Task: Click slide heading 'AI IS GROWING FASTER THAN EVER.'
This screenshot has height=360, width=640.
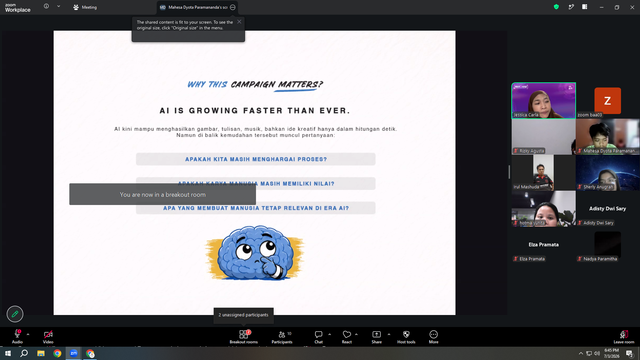Action: point(255,111)
